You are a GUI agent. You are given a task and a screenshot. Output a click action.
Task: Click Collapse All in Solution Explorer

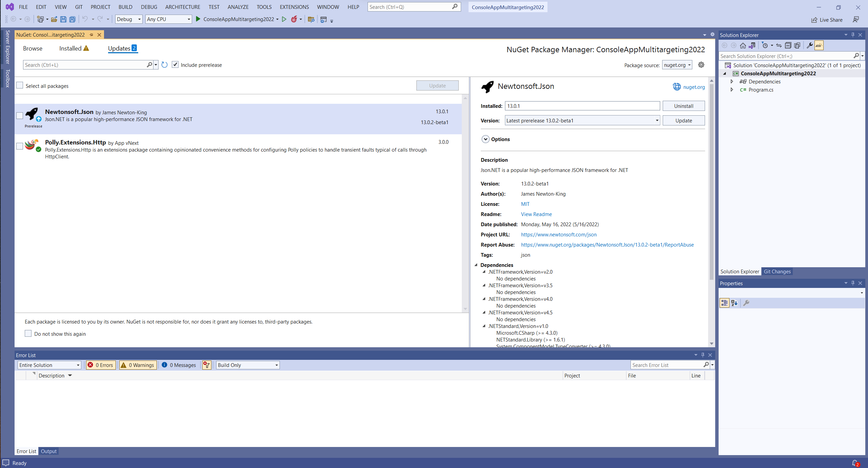pyautogui.click(x=788, y=45)
